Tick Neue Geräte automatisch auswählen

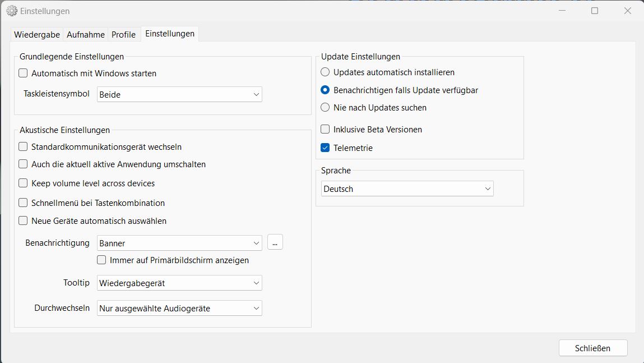click(x=23, y=221)
